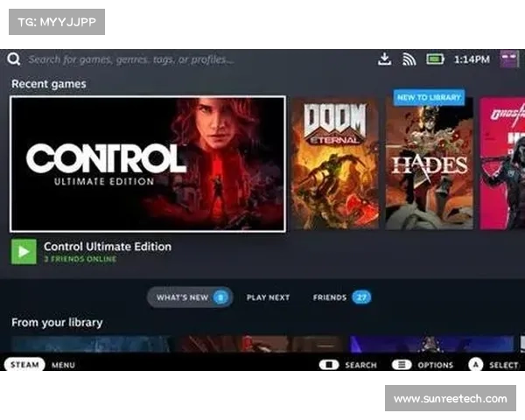The width and height of the screenshot is (525, 420).
Task: Click the Control Ultimate Edition title text
Action: tap(108, 247)
